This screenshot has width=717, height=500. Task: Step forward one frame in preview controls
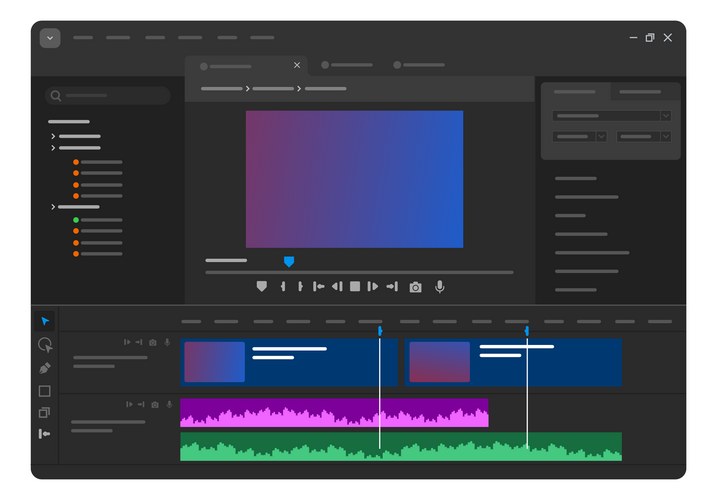[x=373, y=287]
